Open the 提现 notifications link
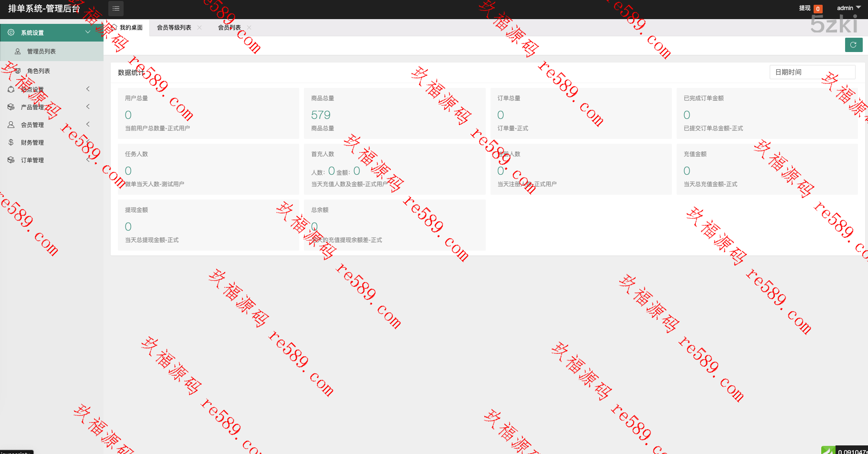Screen dimensions: 868x454 click(x=805, y=8)
